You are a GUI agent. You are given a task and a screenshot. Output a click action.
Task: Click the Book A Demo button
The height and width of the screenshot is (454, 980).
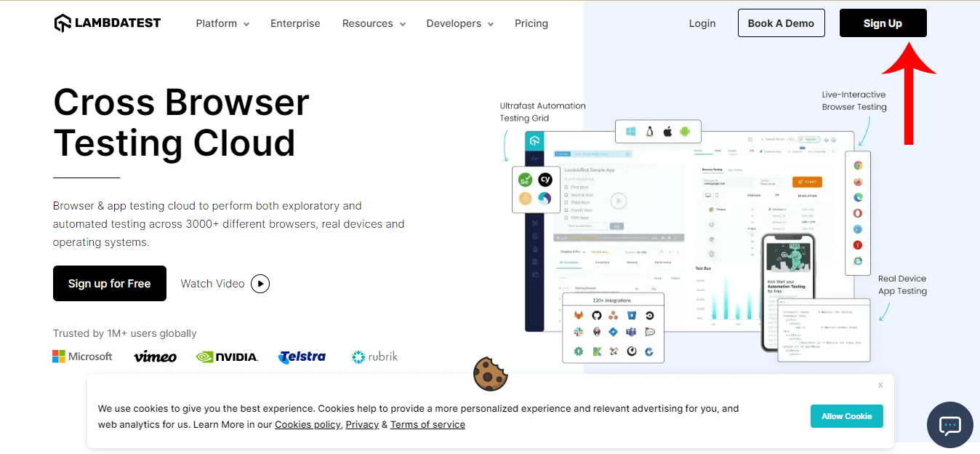[x=782, y=23]
